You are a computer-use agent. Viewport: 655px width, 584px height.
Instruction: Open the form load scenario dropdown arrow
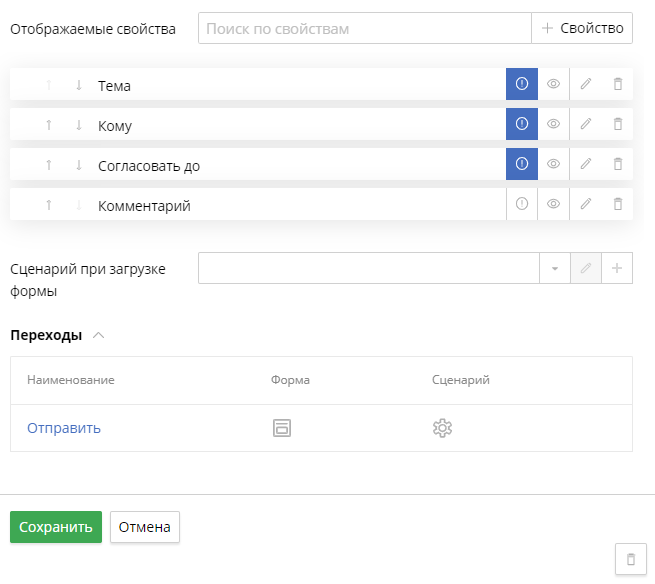coord(555,268)
